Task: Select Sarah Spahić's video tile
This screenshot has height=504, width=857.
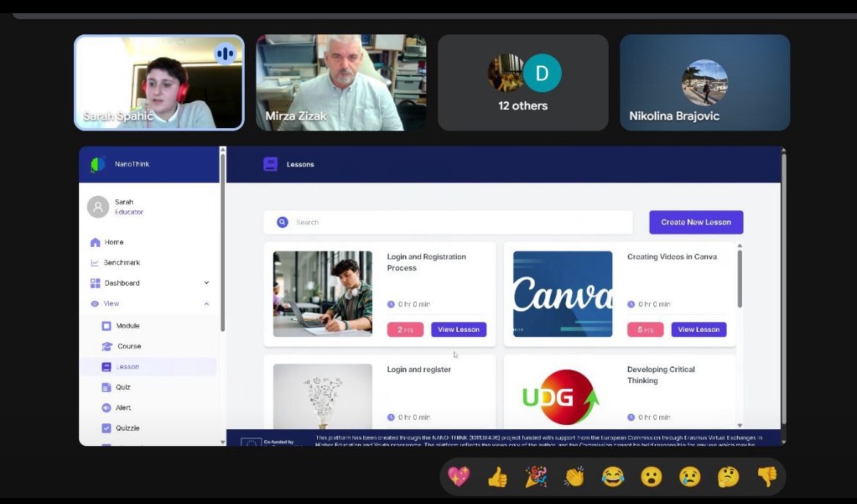Action: coord(159,83)
